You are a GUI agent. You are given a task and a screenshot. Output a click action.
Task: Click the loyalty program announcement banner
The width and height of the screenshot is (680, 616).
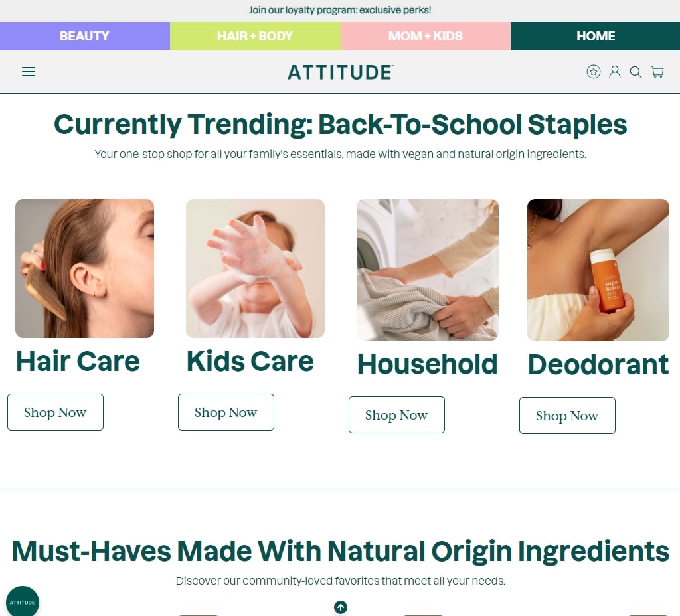340,11
